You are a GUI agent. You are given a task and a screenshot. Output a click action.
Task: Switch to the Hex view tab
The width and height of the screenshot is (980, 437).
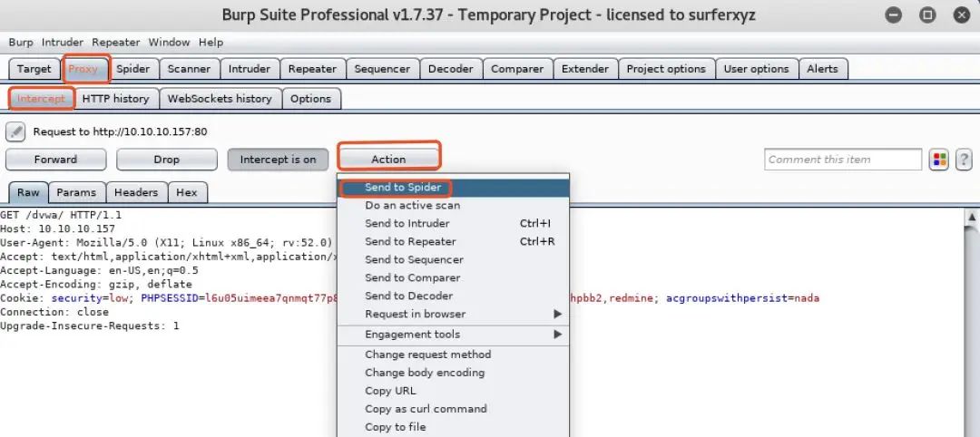pos(187,192)
